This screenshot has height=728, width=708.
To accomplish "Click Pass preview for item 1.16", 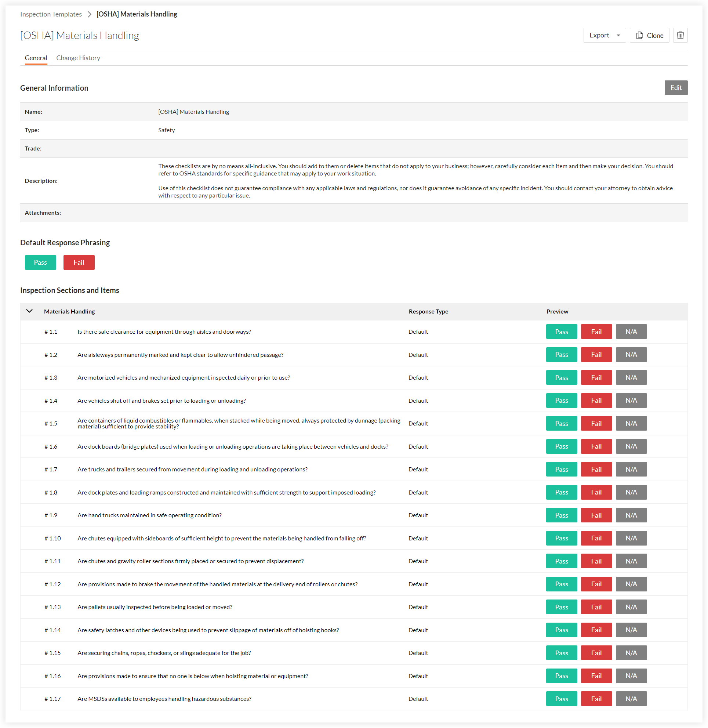I will pos(561,676).
